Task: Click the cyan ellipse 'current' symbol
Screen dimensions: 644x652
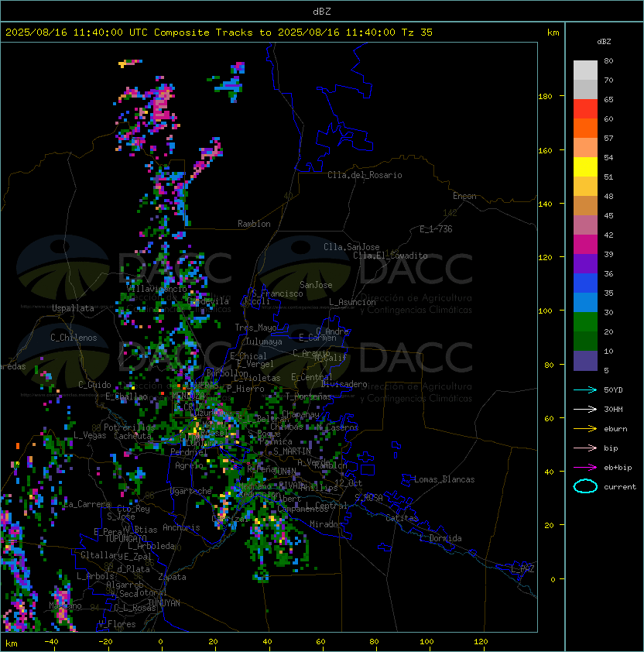Action: 585,486
